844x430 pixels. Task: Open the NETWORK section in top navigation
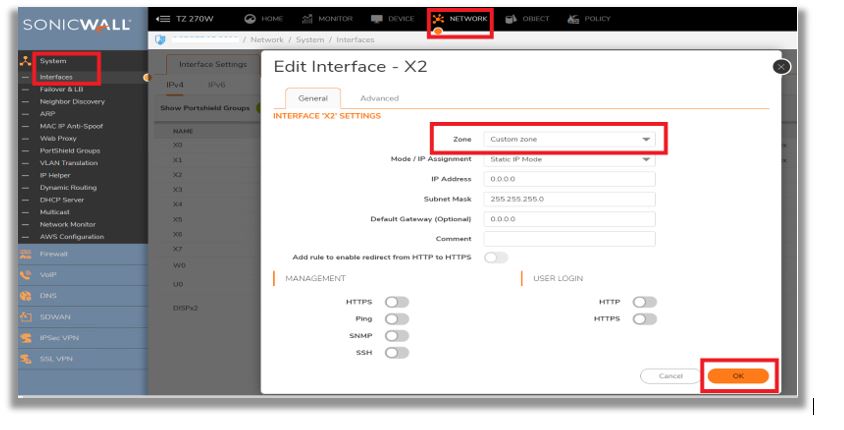[x=460, y=19]
